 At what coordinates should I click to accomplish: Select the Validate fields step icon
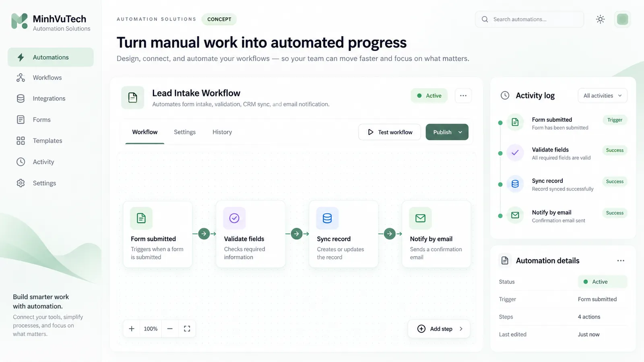tap(234, 218)
